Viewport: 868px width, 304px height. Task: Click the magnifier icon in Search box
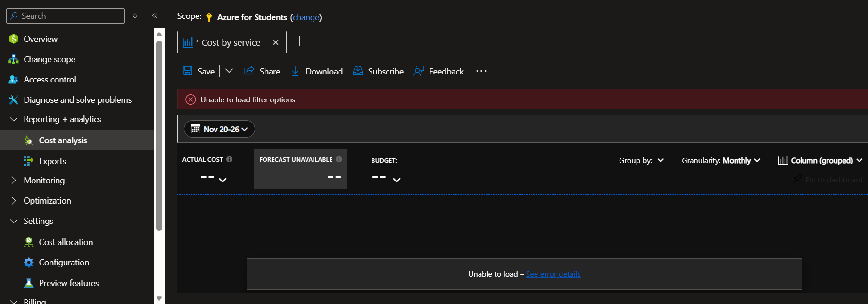tap(14, 16)
